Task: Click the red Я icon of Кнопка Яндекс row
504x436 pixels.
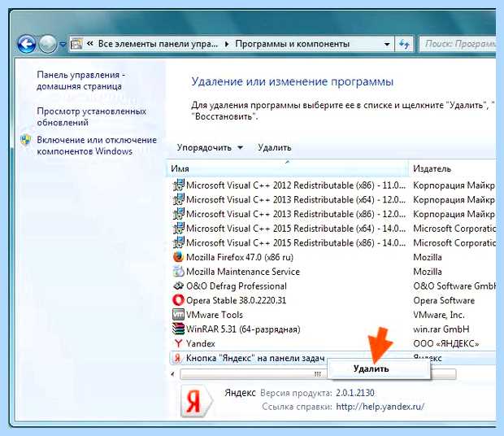Action: (177, 358)
